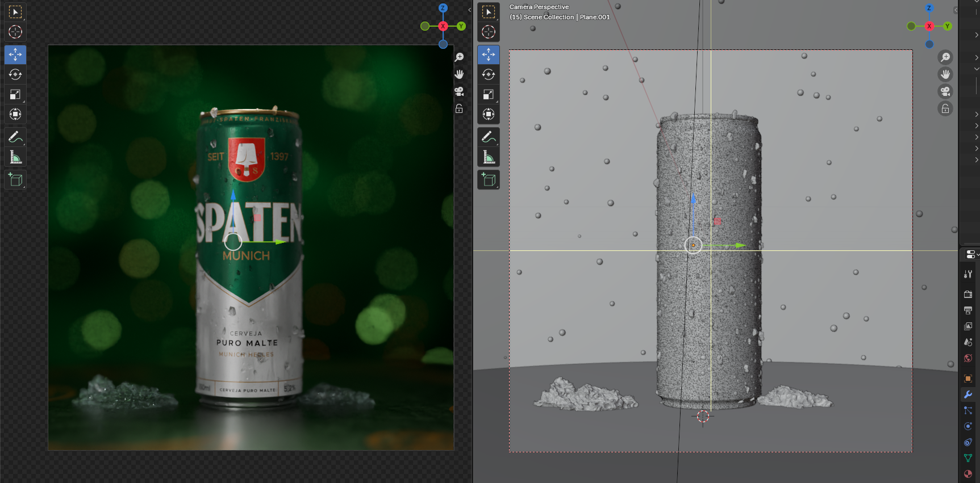
Task: Click the white move gizmo circle in camera viewport
Action: tap(693, 245)
